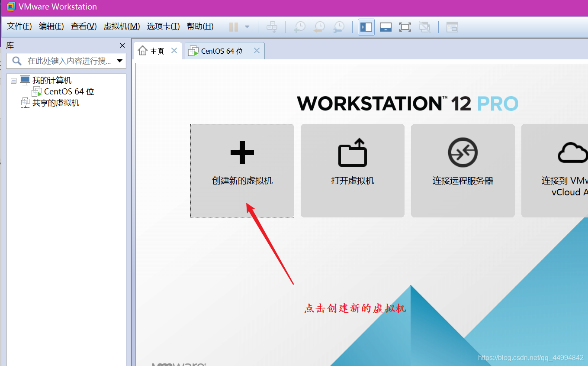588x366 pixels.
Task: Collapse the 我的计算机 tree node
Action: (x=13, y=81)
